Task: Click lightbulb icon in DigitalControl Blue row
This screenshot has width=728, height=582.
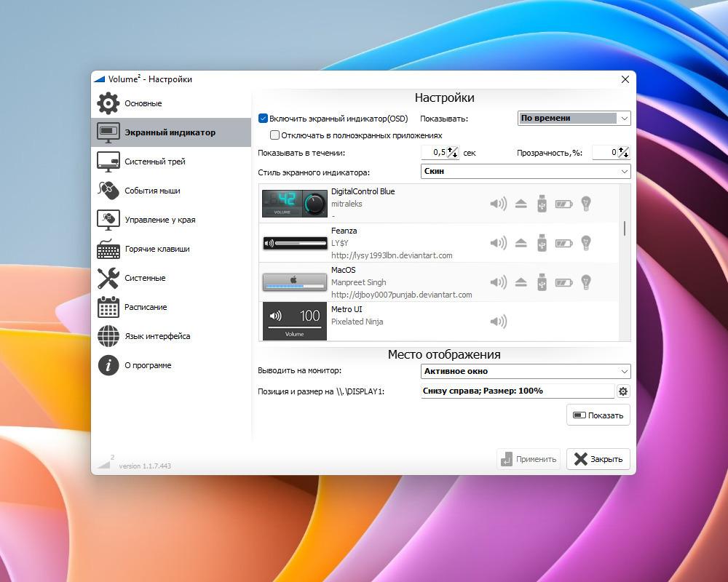Action: pos(586,204)
